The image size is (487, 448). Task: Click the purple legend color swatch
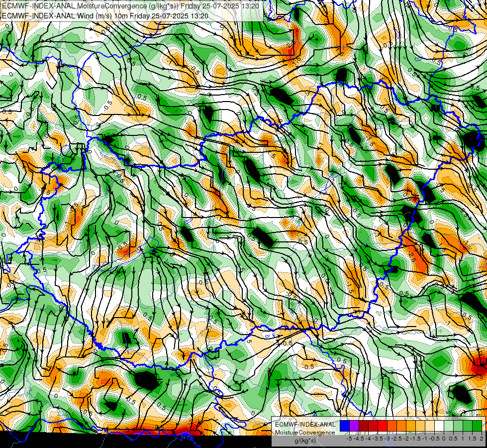(x=354, y=426)
